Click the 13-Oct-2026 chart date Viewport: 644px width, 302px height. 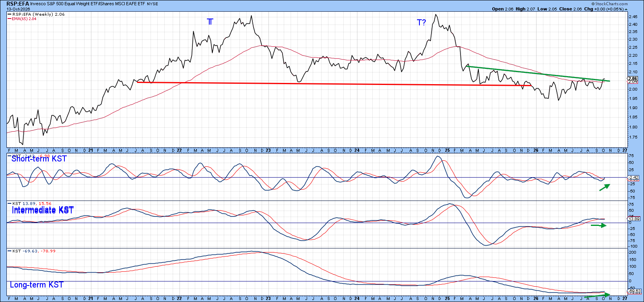(x=18, y=9)
